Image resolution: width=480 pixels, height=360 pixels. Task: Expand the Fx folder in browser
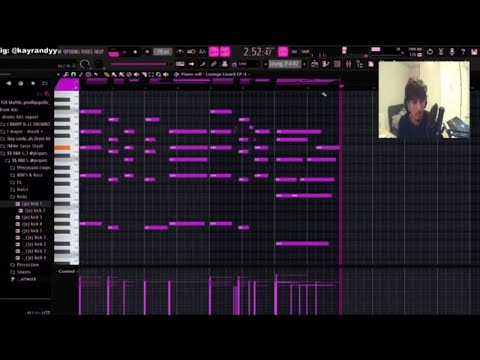click(19, 182)
